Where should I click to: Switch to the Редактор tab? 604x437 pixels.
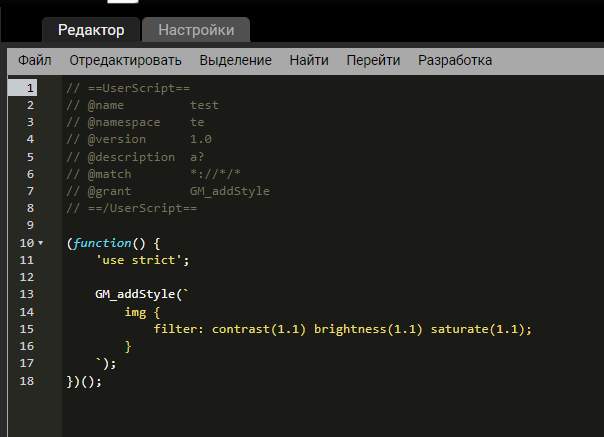[x=91, y=30]
